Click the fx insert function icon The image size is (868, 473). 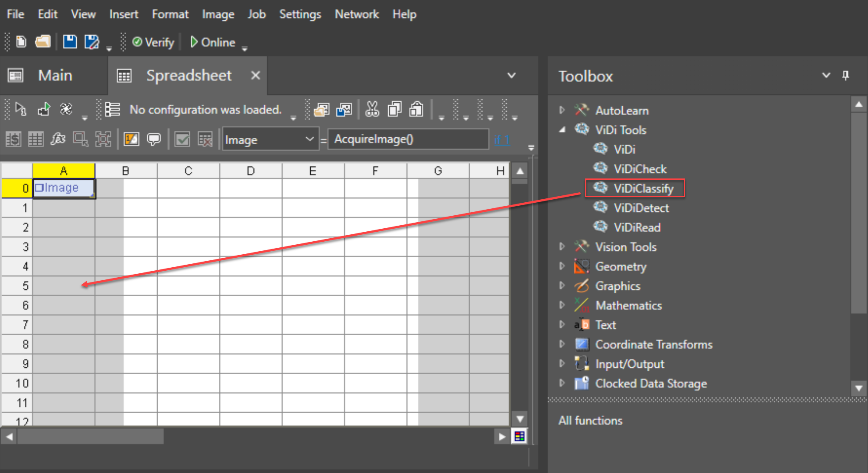pyautogui.click(x=58, y=139)
